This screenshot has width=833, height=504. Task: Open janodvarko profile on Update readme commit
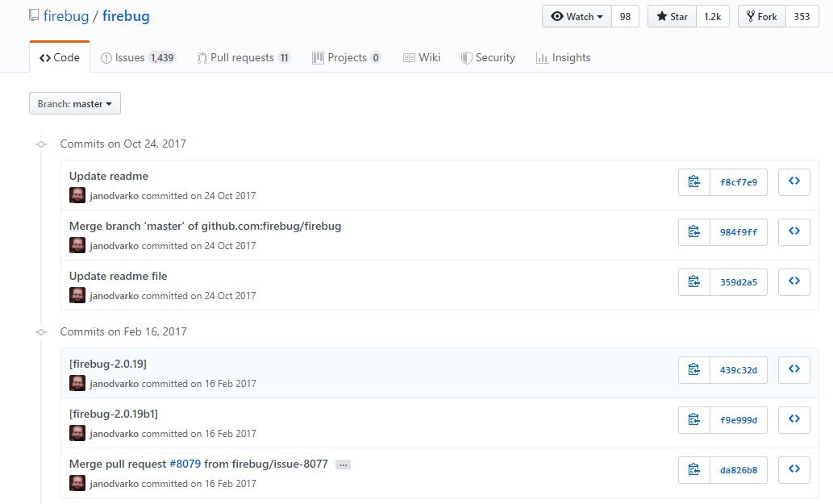[x=115, y=195]
